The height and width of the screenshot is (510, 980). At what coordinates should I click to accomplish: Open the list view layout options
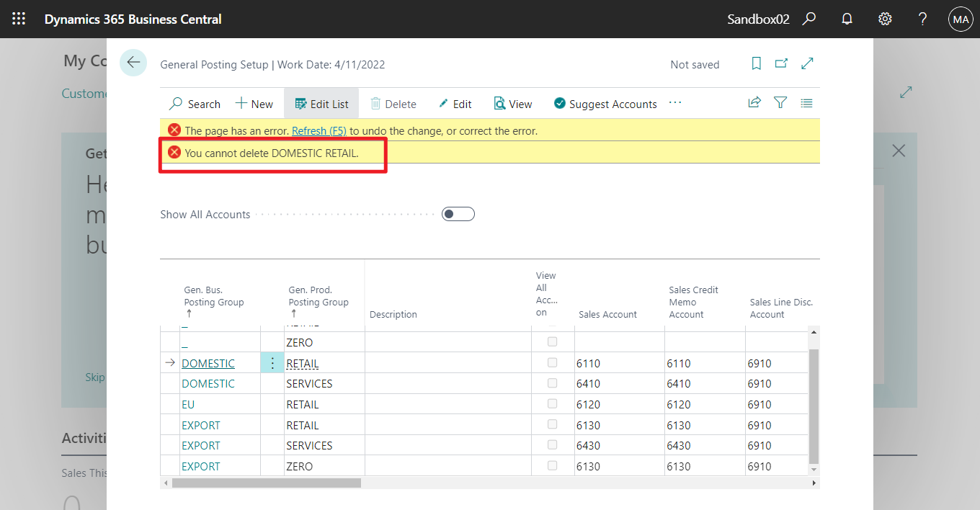coord(807,103)
